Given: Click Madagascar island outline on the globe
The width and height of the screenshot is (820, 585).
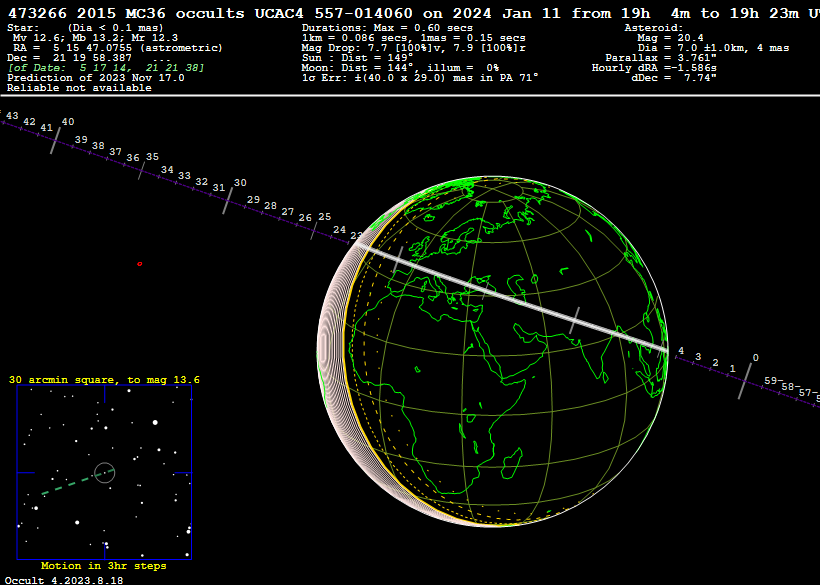Looking at the screenshot, I should [x=512, y=464].
